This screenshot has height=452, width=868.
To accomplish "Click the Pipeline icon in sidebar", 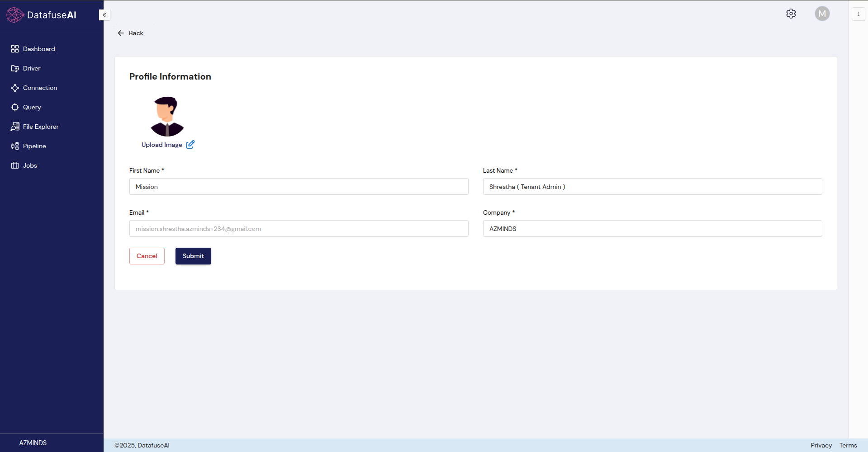I will [x=15, y=146].
